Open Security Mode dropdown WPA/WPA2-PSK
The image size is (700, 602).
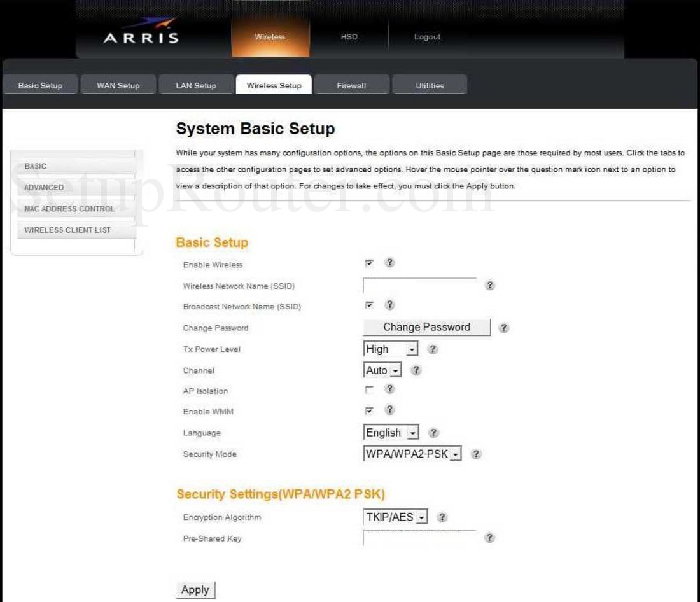412,454
